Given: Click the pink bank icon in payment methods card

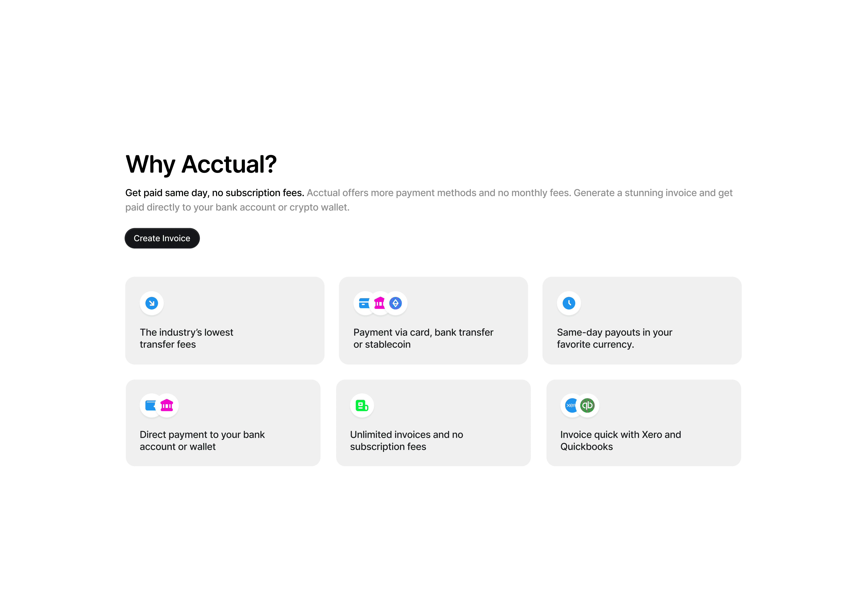Looking at the screenshot, I should [380, 303].
